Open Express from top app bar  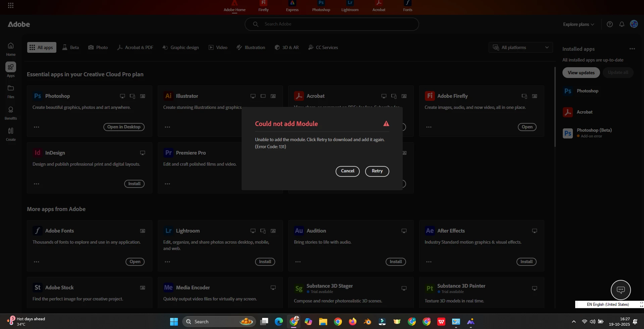tap(292, 6)
